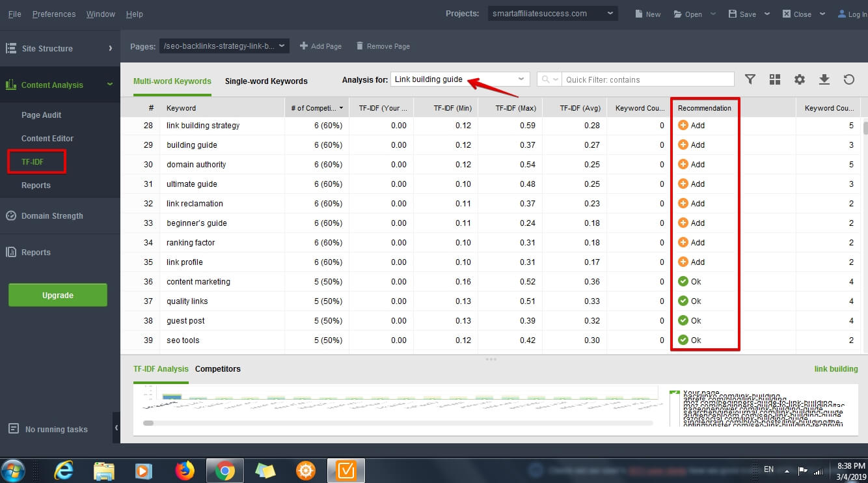The height and width of the screenshot is (483, 868).
Task: Open Google Chrome from the taskbar
Action: point(225,470)
